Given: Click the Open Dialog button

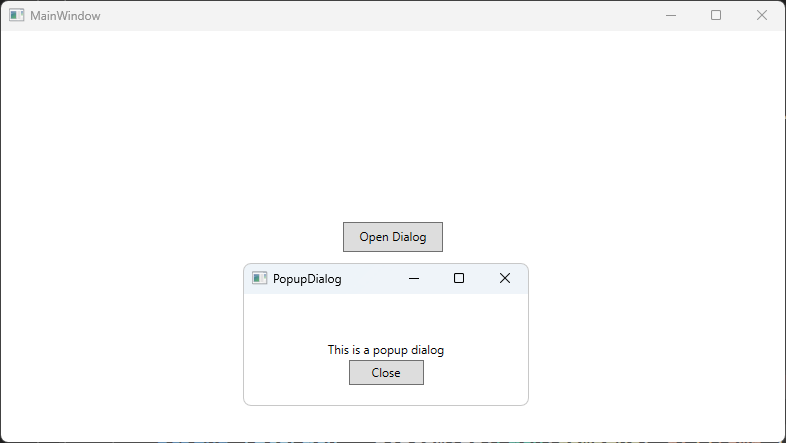Looking at the screenshot, I should (392, 237).
